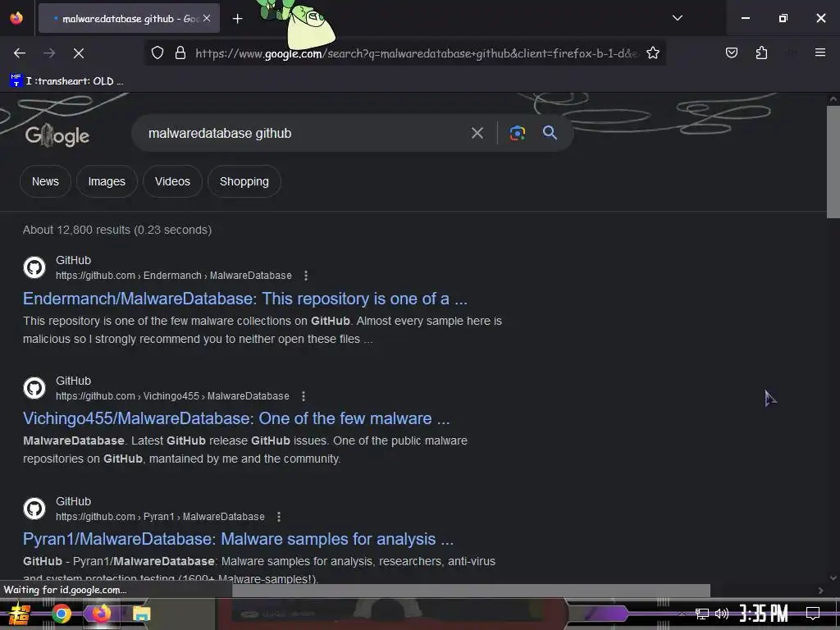Open the Pyran1/MalwareDatabase result link
Screen dimensions: 840x630
(x=239, y=539)
